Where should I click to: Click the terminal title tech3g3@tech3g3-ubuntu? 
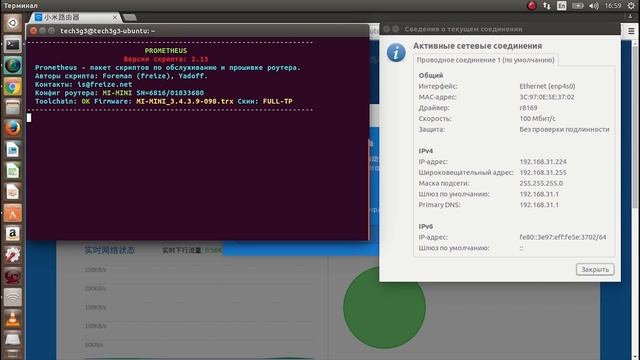[107, 31]
